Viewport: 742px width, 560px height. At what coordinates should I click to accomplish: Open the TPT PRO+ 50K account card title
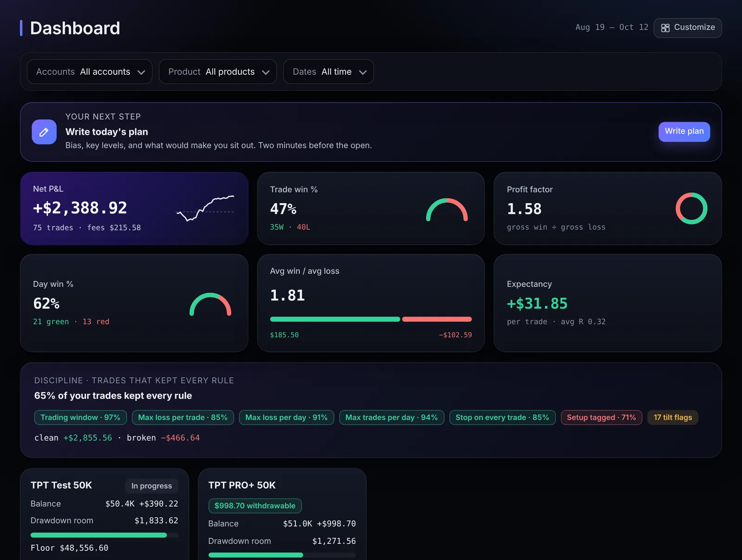point(242,485)
